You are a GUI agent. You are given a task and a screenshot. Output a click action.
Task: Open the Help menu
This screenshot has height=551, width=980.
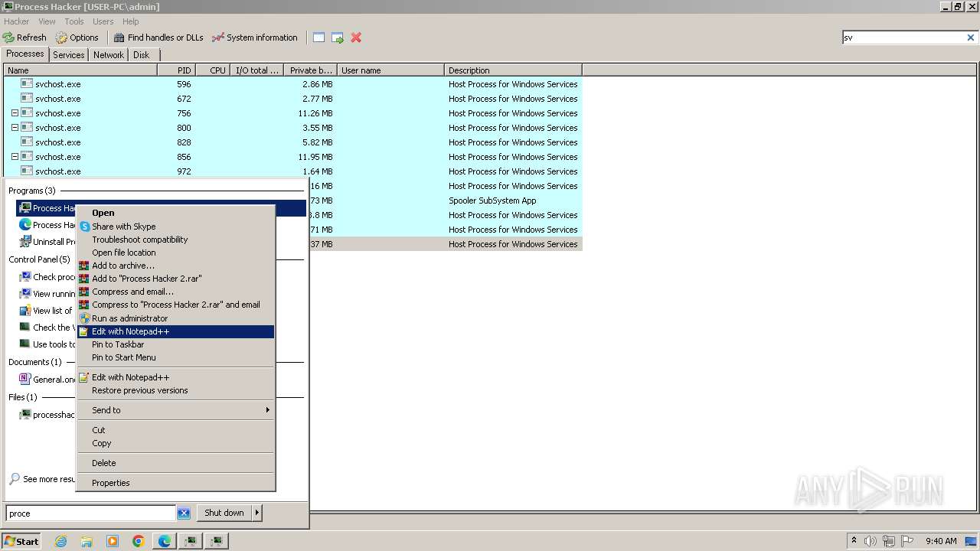[131, 21]
